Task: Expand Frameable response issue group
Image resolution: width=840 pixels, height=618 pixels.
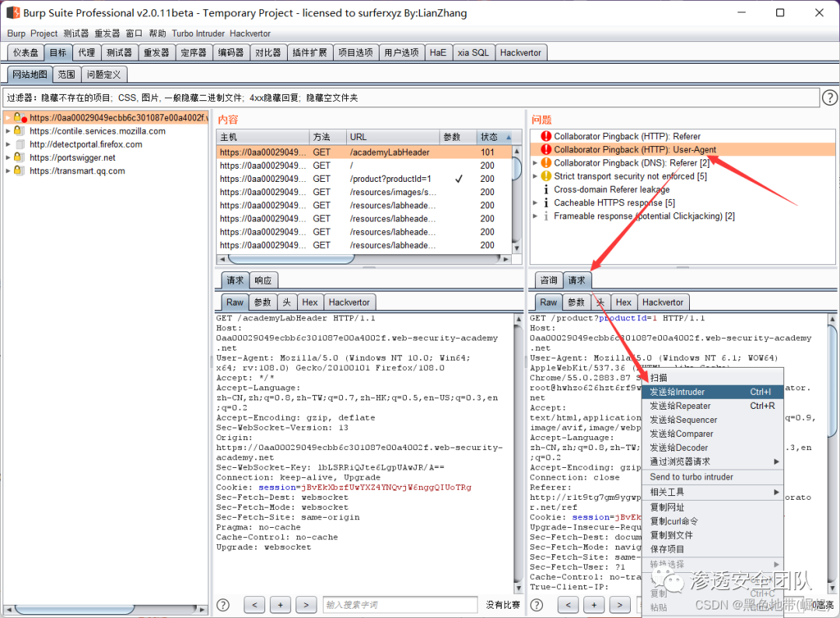Action: pyautogui.click(x=534, y=216)
